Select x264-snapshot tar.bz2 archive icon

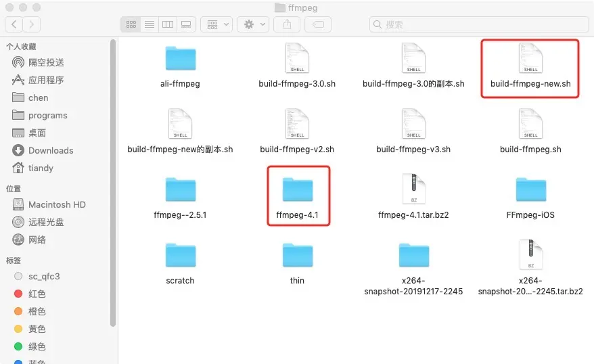530,254
